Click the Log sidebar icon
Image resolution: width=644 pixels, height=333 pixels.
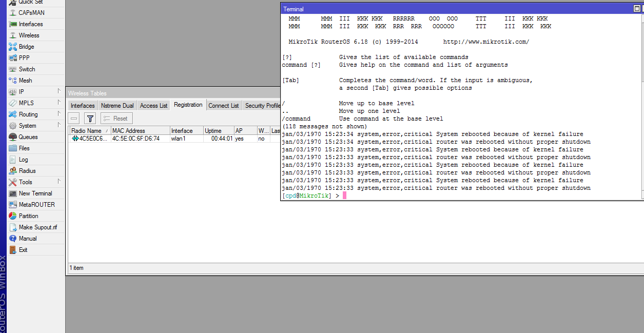(x=13, y=160)
